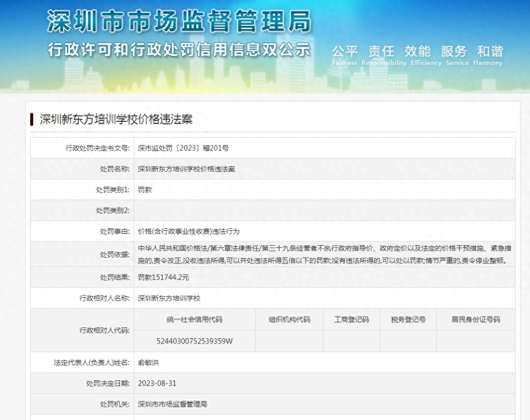Click the label 处罚依据
530x420 pixels.
click(x=114, y=255)
